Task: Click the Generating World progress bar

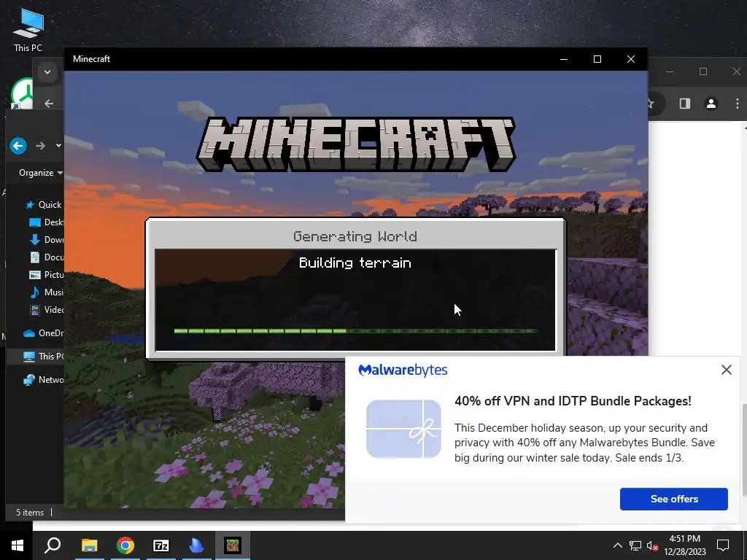Action: click(x=355, y=331)
